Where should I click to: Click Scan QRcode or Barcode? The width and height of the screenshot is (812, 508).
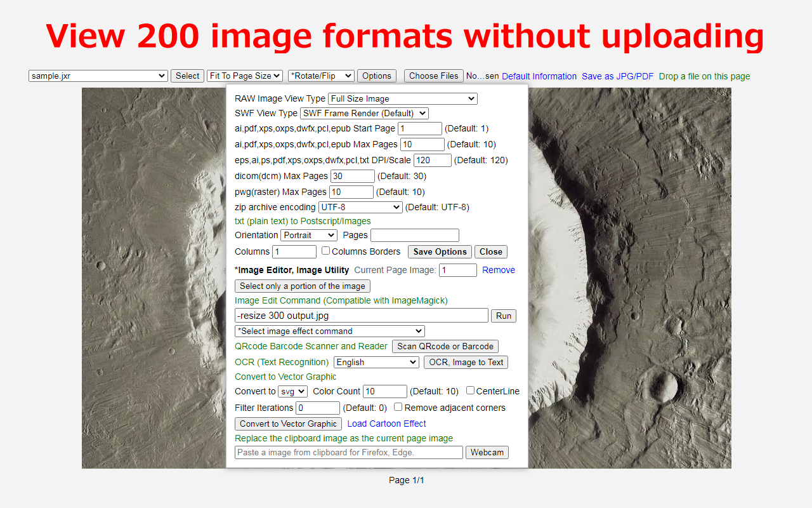(445, 346)
